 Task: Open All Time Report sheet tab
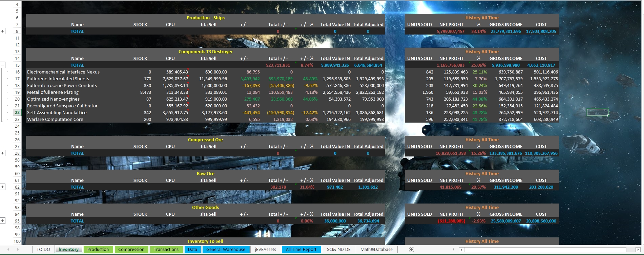pyautogui.click(x=301, y=250)
